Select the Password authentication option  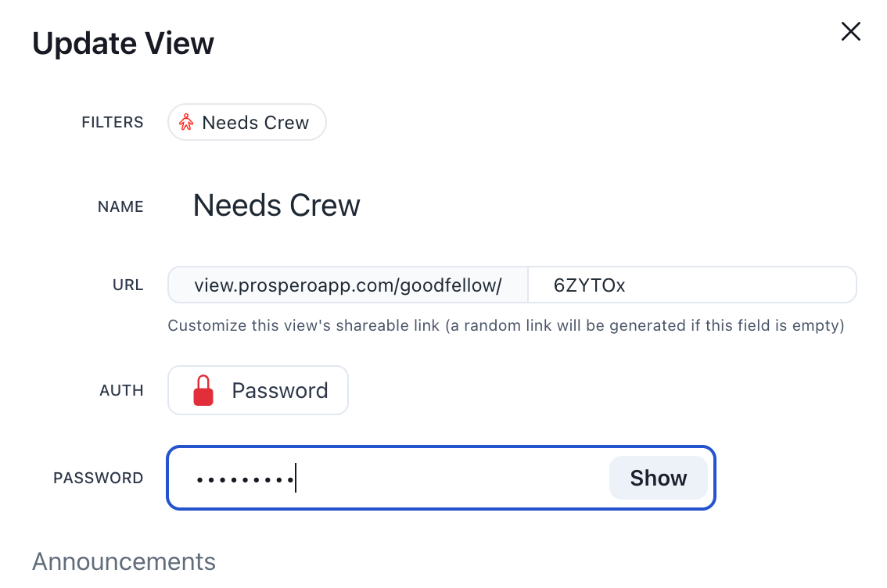click(x=258, y=389)
